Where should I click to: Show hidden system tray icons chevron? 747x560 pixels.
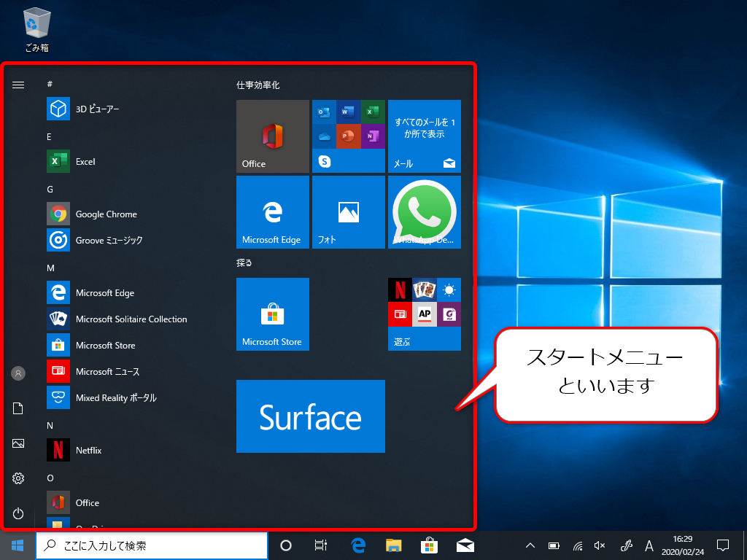pos(530,545)
